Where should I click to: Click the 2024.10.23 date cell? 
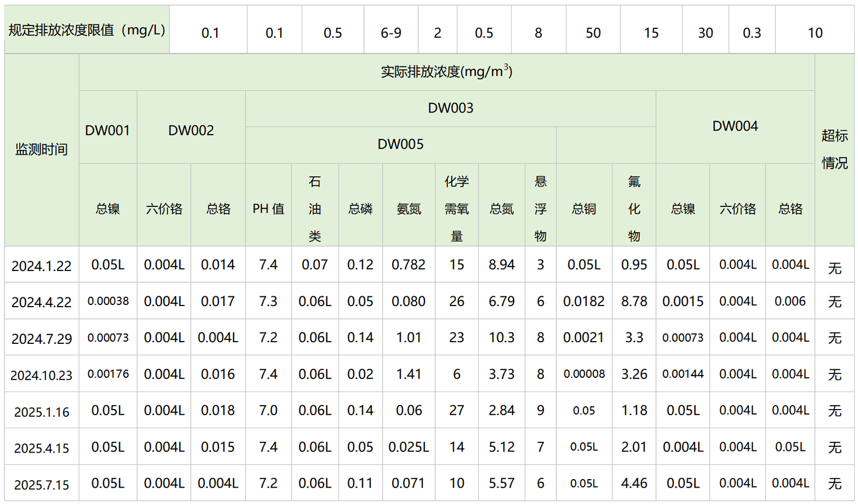pos(41,375)
